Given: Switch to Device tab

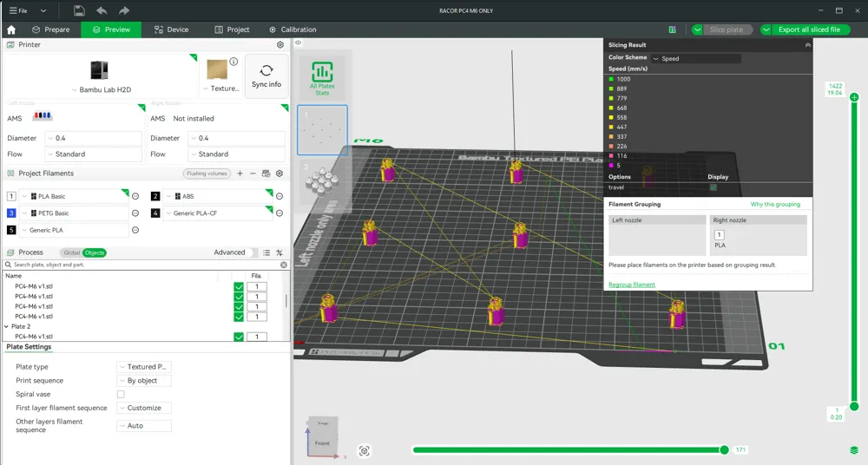Looking at the screenshot, I should 172,29.
